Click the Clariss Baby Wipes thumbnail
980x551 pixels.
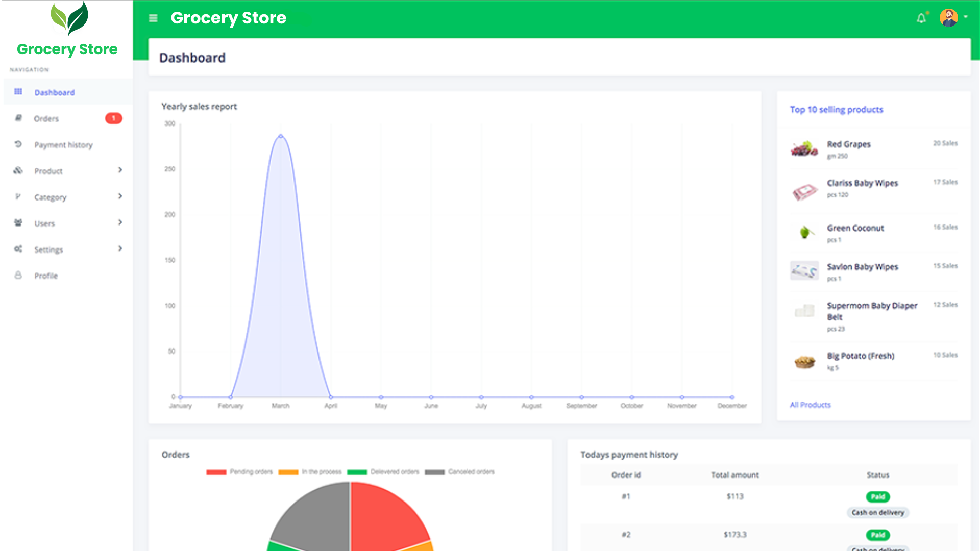click(804, 191)
